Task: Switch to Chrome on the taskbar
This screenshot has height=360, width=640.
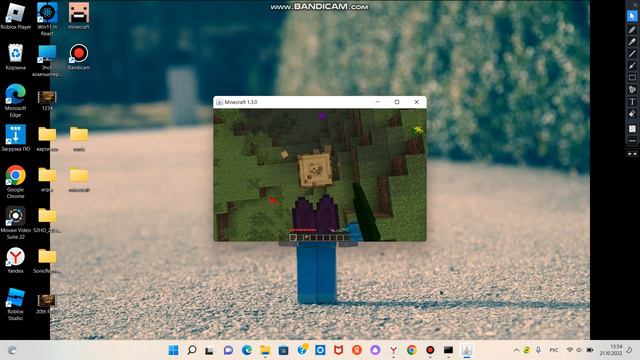Action: [x=412, y=350]
